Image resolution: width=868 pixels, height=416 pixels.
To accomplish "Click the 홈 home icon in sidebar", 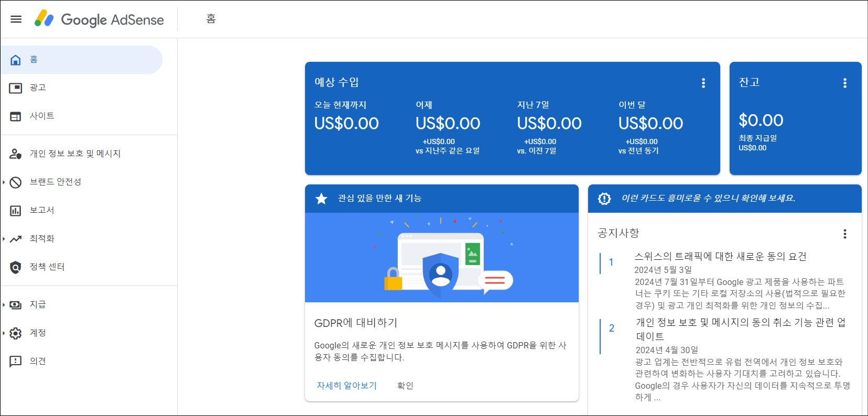I will pos(16,60).
